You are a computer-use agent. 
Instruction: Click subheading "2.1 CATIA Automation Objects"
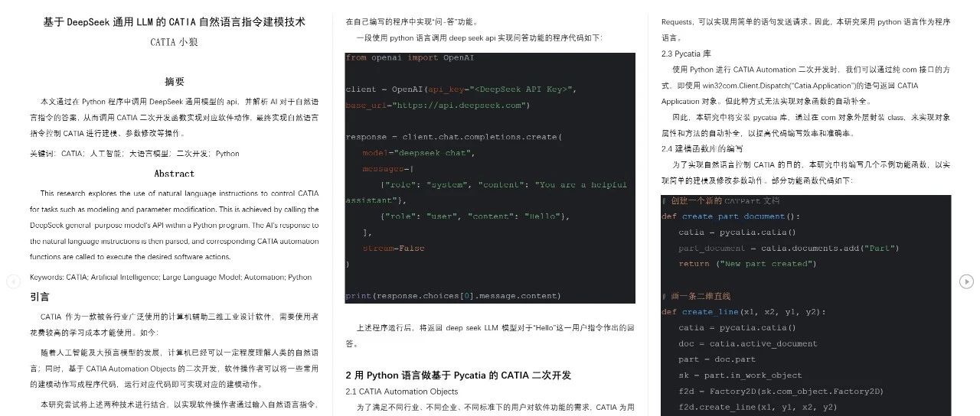(x=401, y=392)
